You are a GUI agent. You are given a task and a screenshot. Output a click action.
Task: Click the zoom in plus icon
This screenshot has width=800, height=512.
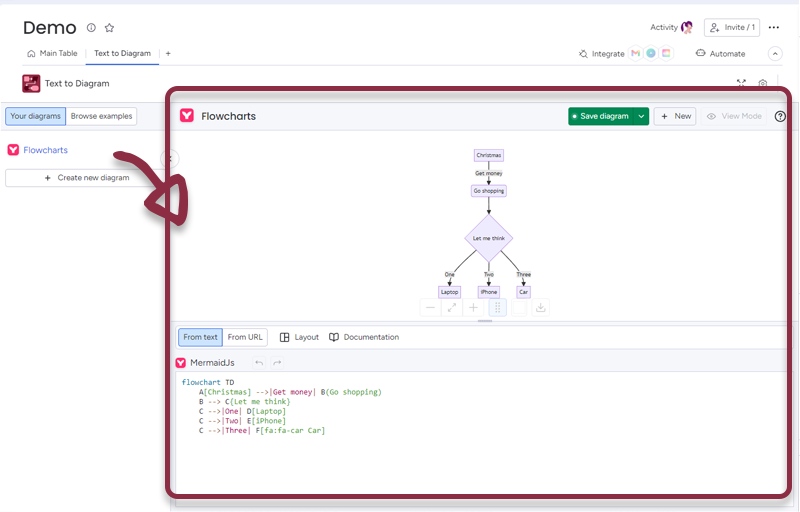click(x=475, y=308)
